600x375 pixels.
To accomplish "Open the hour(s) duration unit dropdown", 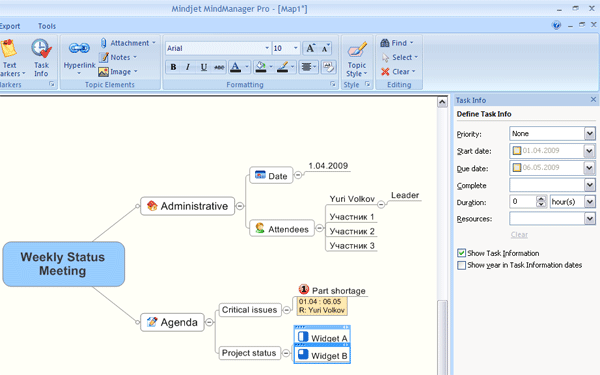I will point(590,202).
